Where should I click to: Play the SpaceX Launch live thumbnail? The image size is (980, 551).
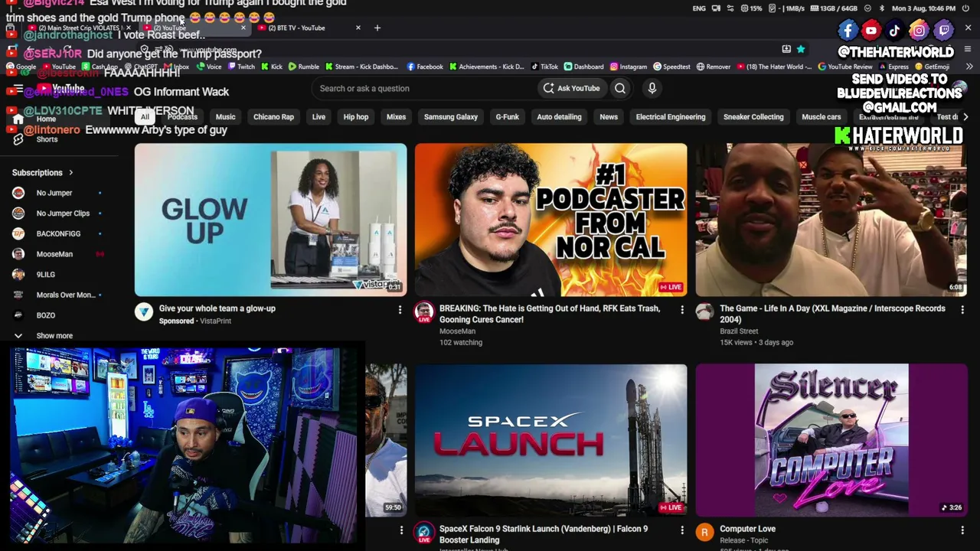551,440
